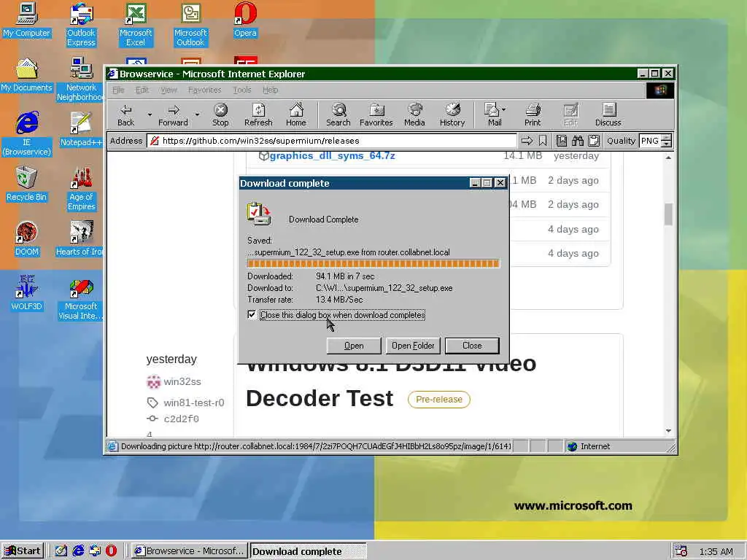
Task: Click the scroll up arrow of page
Action: pos(668,157)
